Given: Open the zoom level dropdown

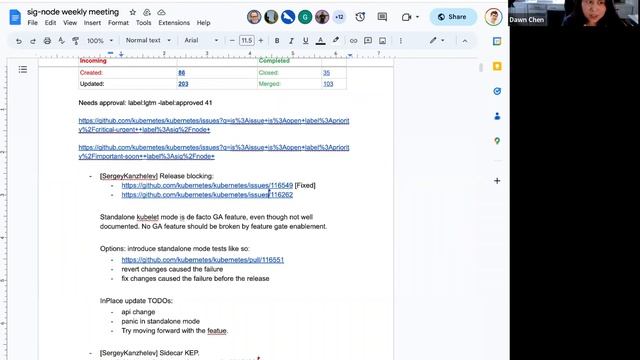Looking at the screenshot, I should coord(100,41).
